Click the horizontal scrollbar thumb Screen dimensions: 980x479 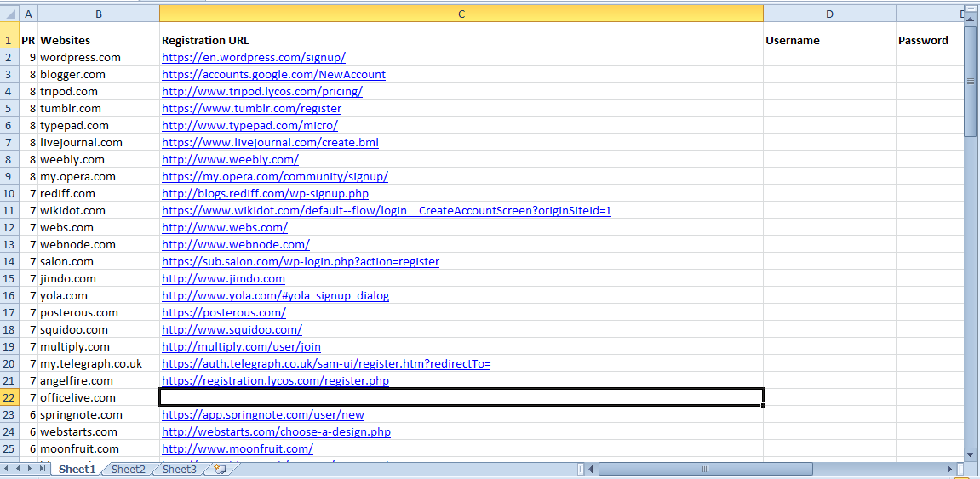tap(706, 469)
